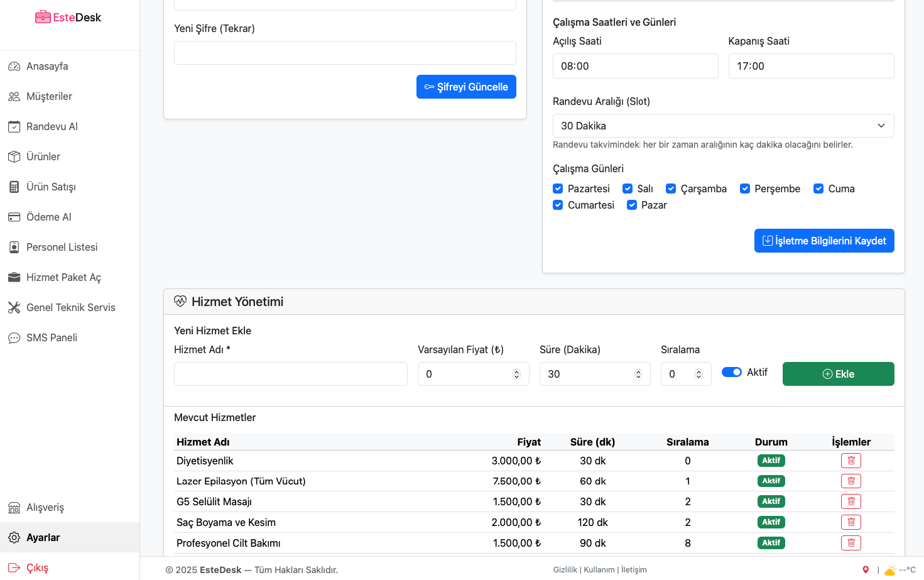Uncheck the Pazar checkbox
This screenshot has width=924, height=580.
tap(632, 205)
